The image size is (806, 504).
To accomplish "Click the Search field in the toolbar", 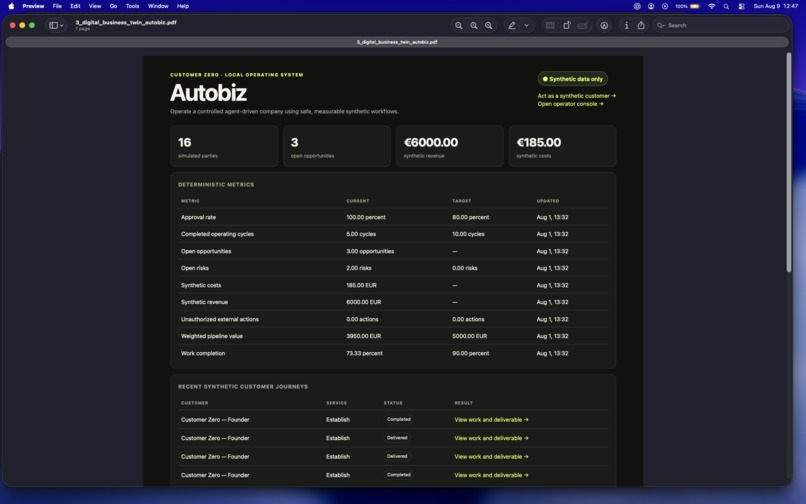I will 721,25.
